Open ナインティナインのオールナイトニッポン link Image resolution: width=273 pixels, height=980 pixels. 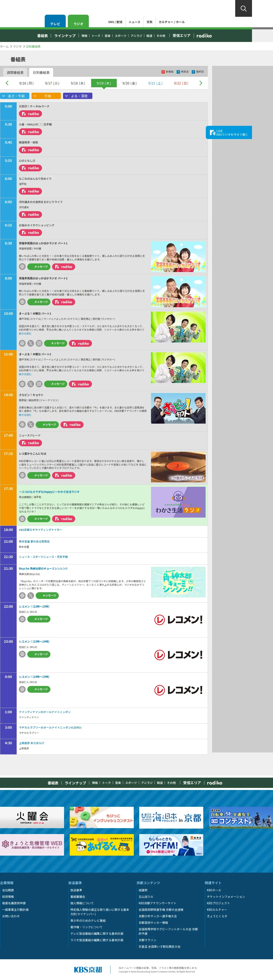[x=45, y=712]
